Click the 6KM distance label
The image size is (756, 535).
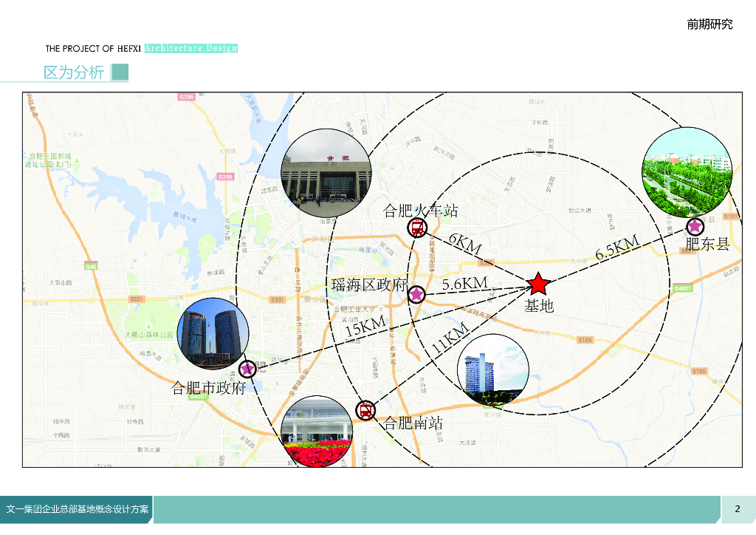point(465,245)
